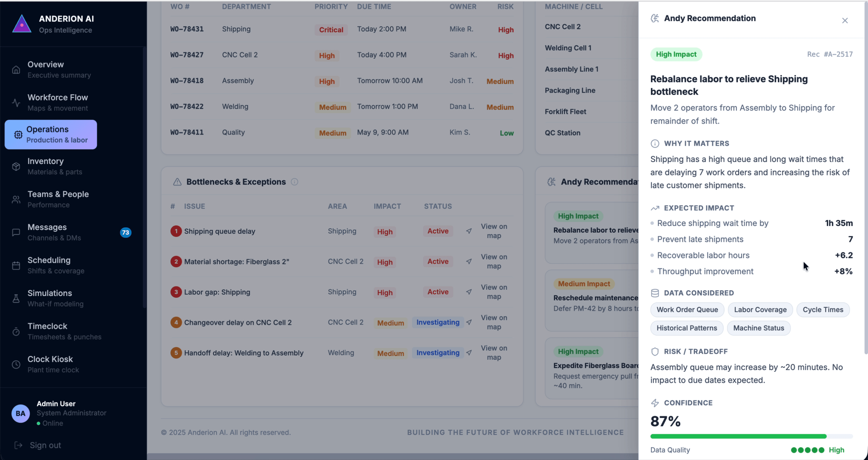The image size is (868, 460).
Task: Click the Scheduling calendar icon
Action: click(x=16, y=266)
